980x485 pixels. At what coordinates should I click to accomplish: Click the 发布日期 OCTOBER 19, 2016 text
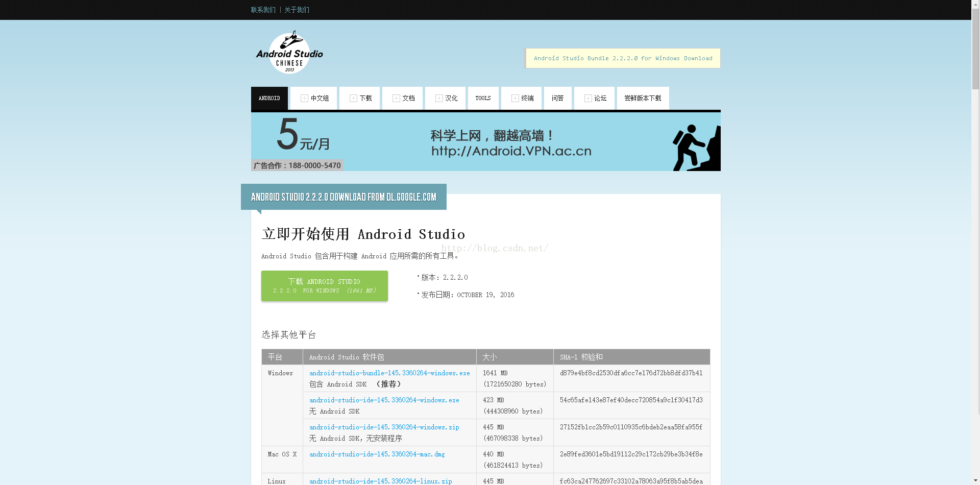[468, 295]
